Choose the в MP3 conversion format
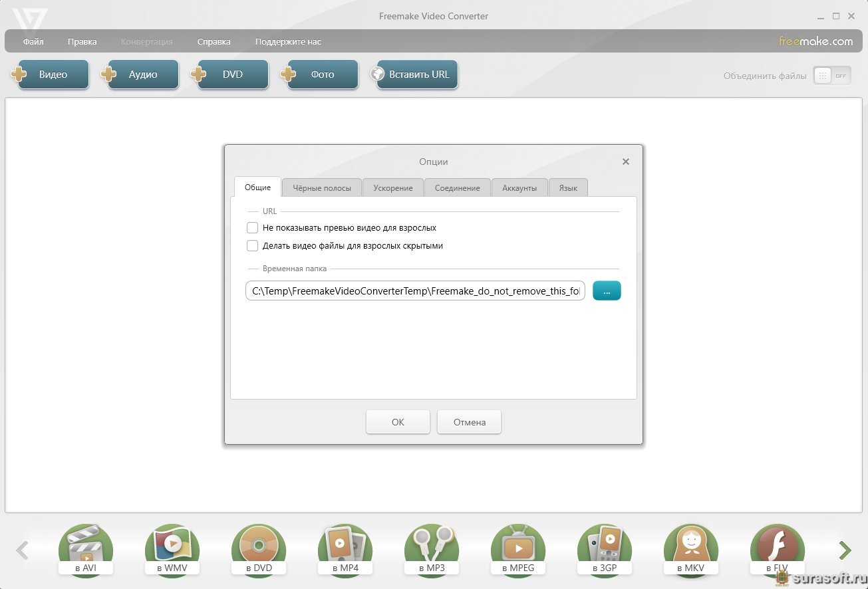This screenshot has height=589, width=868. coord(432,550)
